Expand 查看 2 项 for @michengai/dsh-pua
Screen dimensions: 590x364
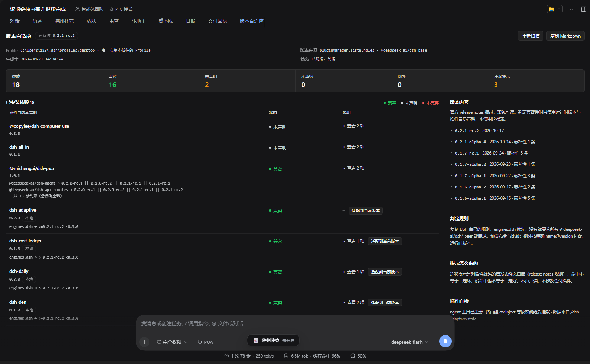[354, 168]
